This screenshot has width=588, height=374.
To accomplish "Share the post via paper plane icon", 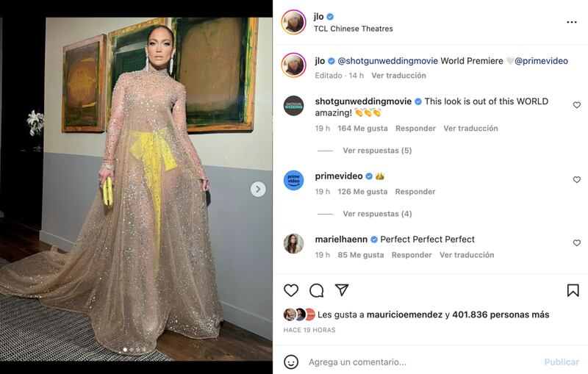I will (342, 290).
